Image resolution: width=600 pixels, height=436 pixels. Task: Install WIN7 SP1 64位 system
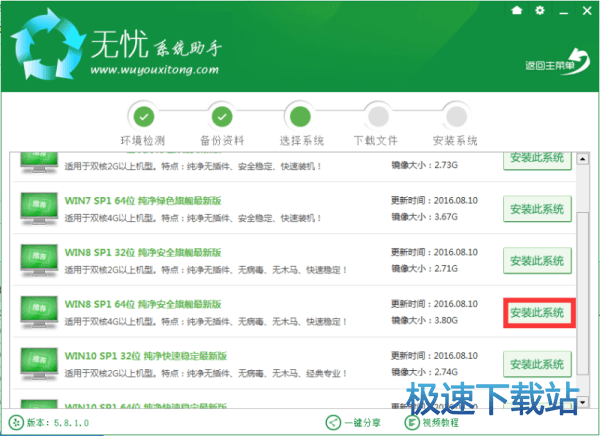point(537,209)
